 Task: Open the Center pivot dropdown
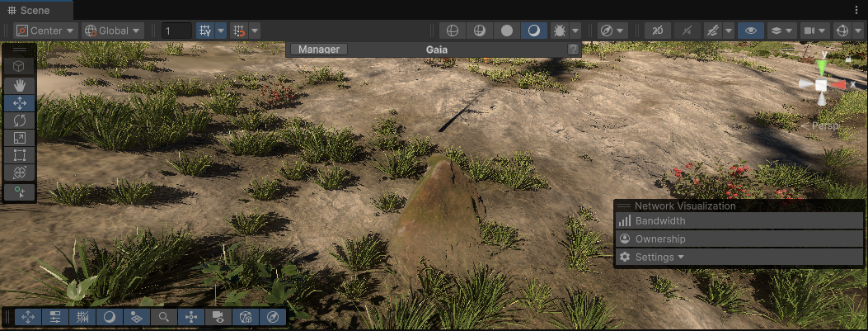[x=45, y=31]
